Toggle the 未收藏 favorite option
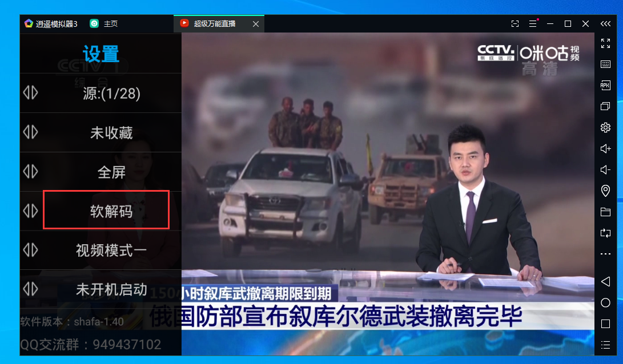Screen dimensions: 623x364 [111, 133]
